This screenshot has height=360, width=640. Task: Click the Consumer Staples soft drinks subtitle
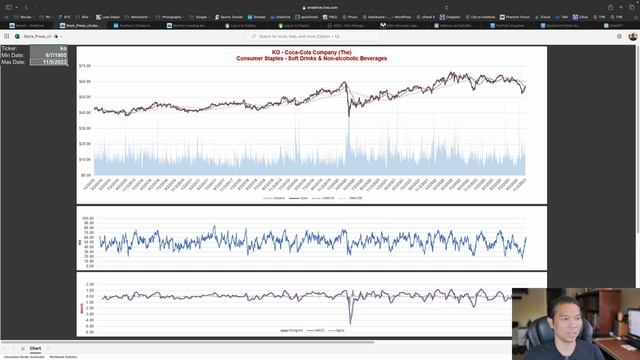[311, 58]
